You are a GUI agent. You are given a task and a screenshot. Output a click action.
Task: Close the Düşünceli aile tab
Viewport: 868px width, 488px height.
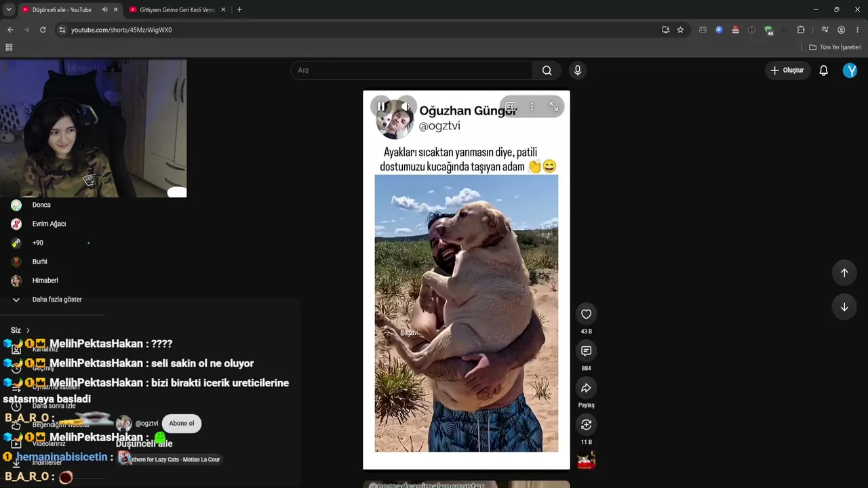coord(116,9)
